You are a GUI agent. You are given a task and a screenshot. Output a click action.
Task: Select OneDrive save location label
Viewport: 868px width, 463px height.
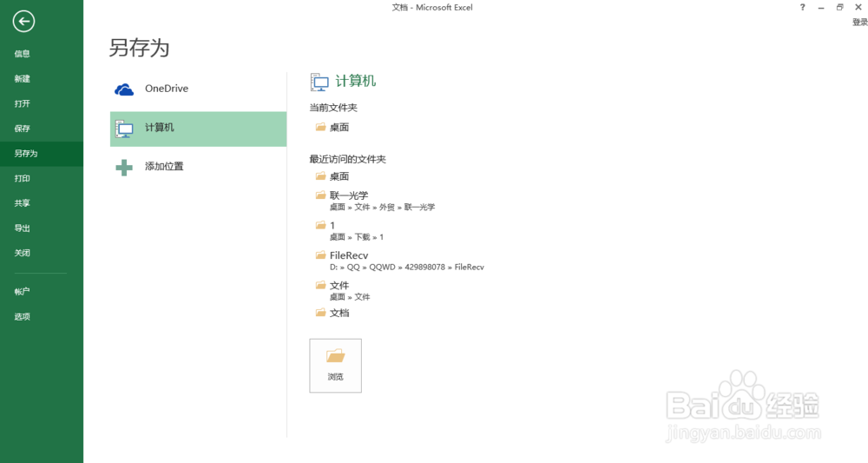point(167,89)
